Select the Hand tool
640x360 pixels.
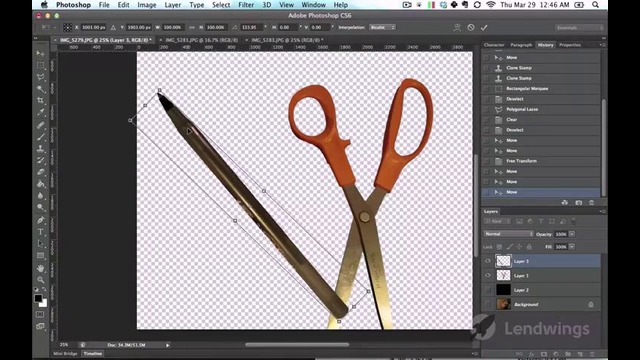(40, 268)
